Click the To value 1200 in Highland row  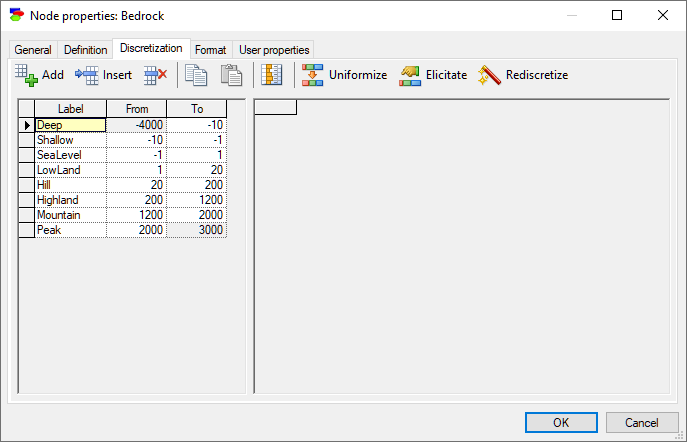(197, 200)
